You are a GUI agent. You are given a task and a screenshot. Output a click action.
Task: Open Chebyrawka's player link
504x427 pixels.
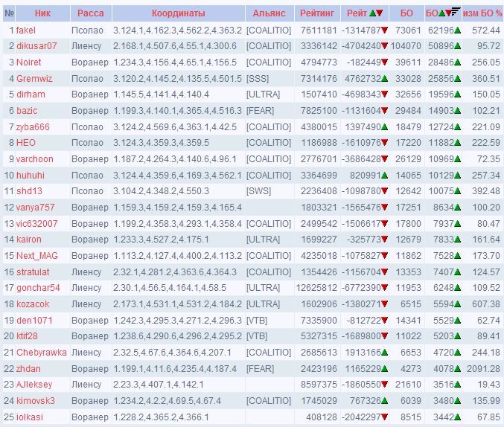pos(41,353)
